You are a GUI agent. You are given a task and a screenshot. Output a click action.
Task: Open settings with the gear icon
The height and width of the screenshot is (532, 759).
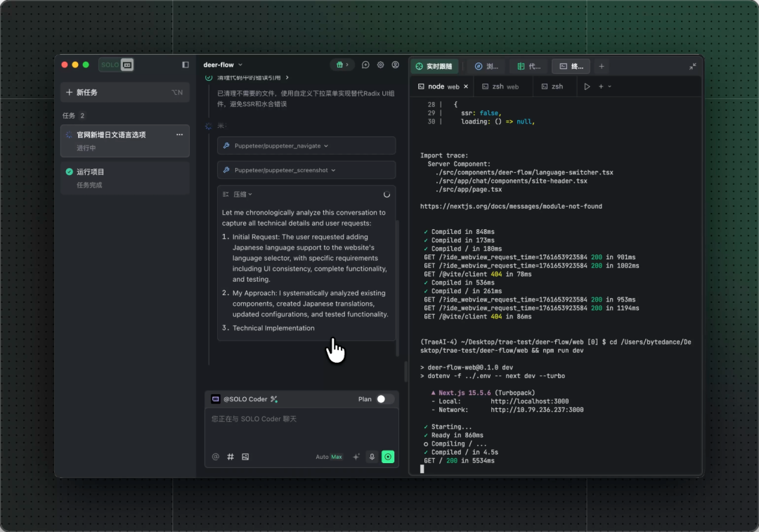[380, 65]
